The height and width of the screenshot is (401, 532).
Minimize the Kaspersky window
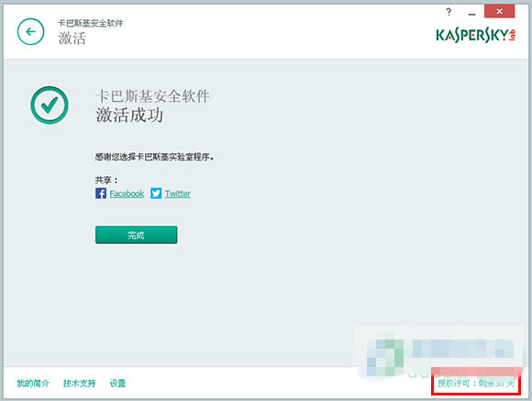[471, 14]
